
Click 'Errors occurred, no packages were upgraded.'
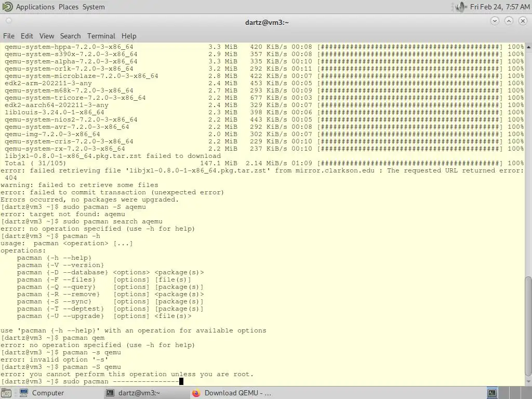(89, 199)
